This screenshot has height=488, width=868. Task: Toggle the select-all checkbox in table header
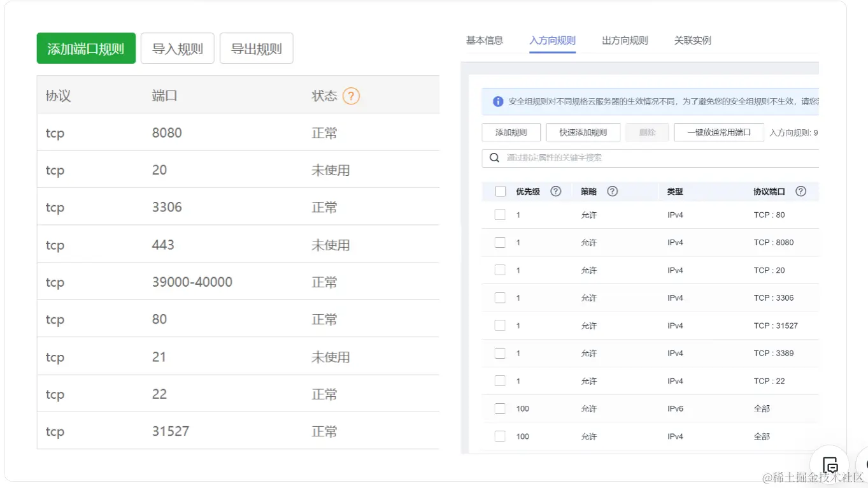click(x=500, y=191)
